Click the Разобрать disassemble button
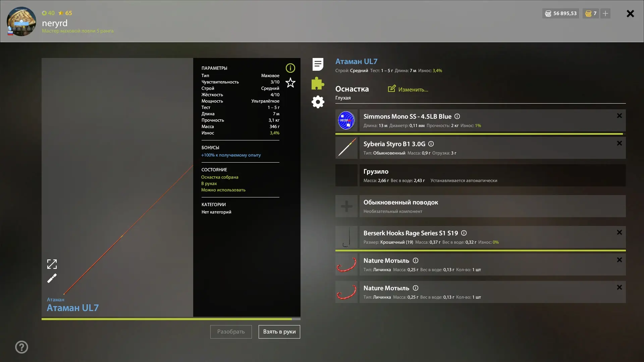 click(x=231, y=332)
